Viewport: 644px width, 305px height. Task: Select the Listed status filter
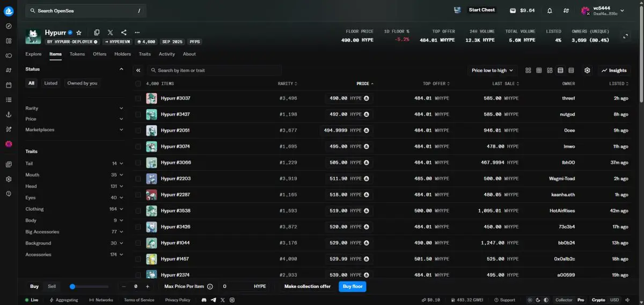click(51, 83)
